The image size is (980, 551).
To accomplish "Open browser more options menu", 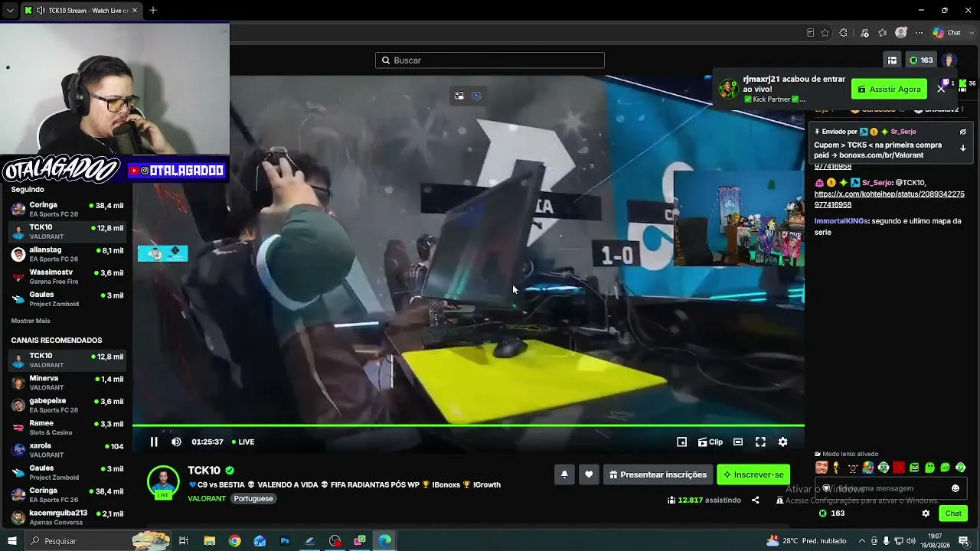I will [x=920, y=33].
